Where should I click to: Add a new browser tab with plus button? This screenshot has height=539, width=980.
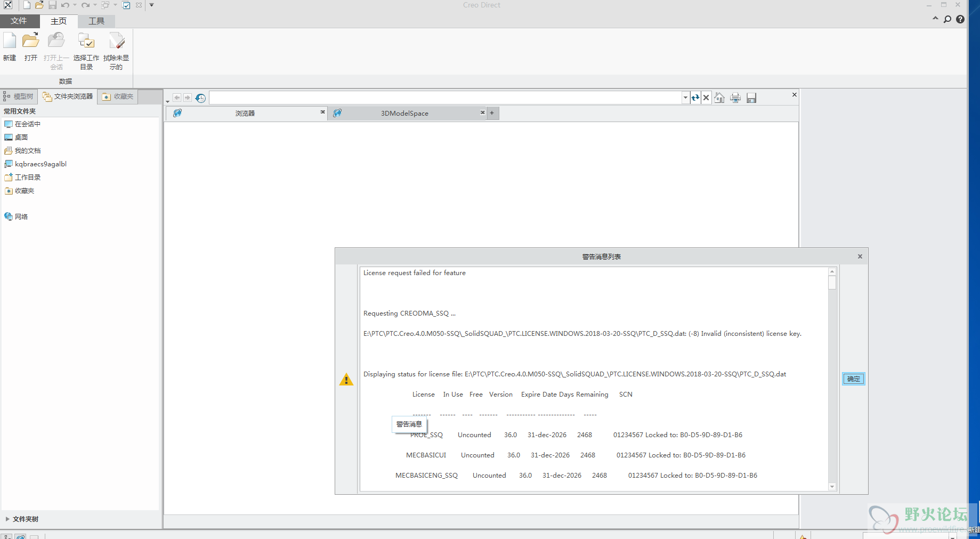(492, 112)
